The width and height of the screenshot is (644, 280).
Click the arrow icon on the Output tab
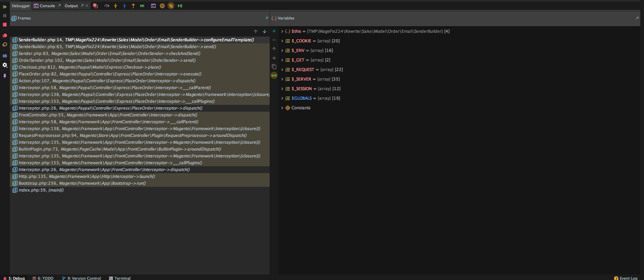point(82,5)
